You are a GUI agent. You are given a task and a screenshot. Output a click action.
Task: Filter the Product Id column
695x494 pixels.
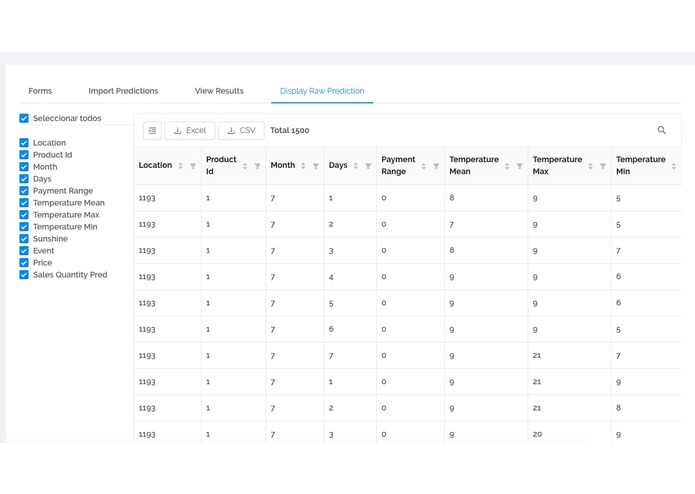click(x=257, y=166)
